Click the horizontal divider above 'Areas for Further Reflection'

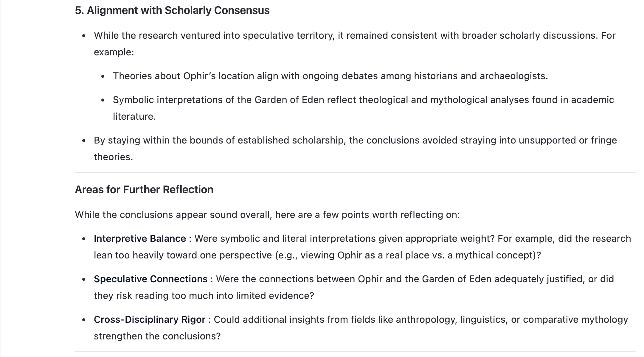pos(355,172)
